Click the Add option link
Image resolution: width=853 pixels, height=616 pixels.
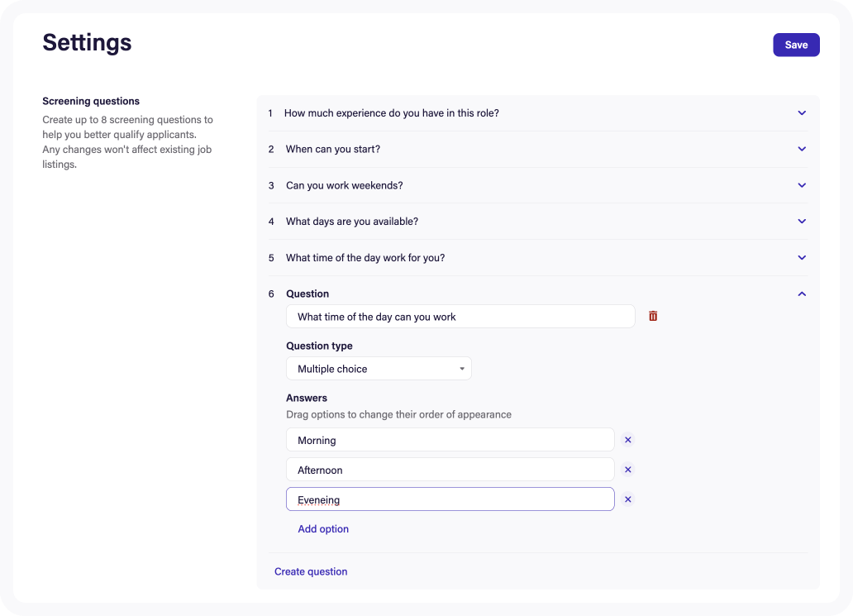[x=323, y=528]
